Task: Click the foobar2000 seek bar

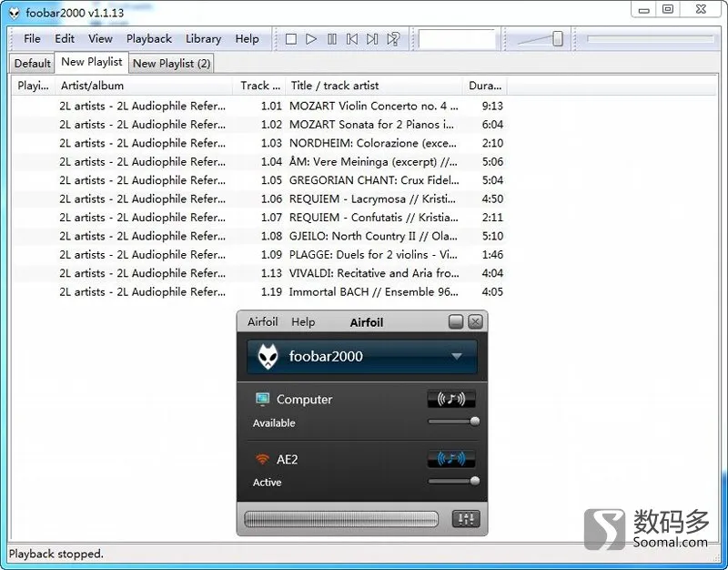Action: click(x=650, y=39)
